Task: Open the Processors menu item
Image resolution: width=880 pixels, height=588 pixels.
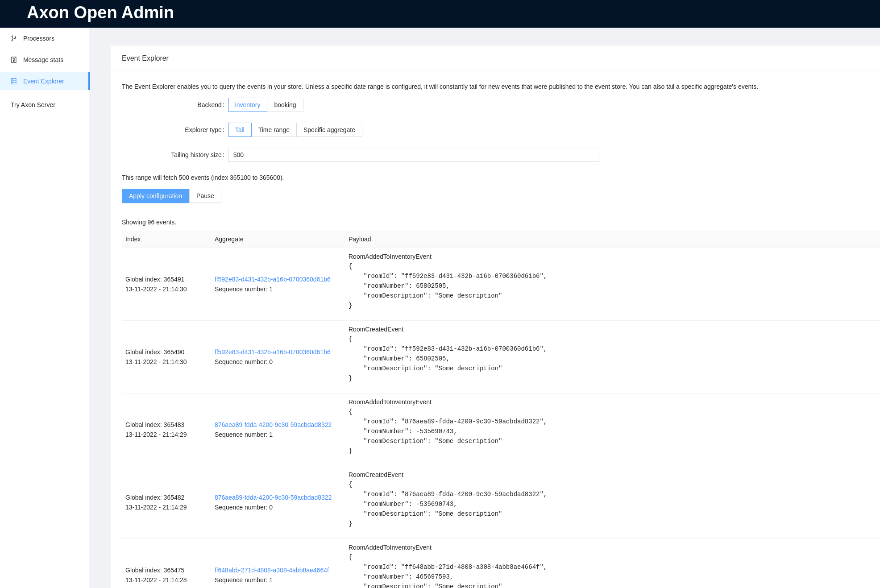Action: [38, 38]
